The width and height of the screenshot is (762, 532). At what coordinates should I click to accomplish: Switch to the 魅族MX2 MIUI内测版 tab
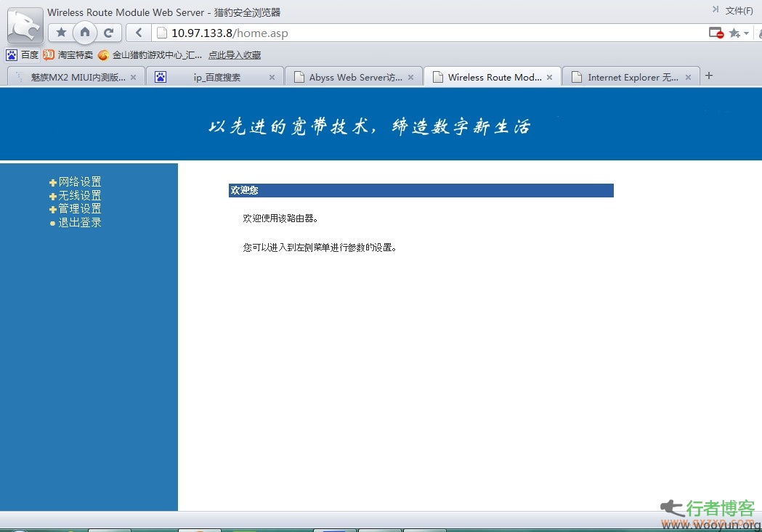tap(77, 77)
